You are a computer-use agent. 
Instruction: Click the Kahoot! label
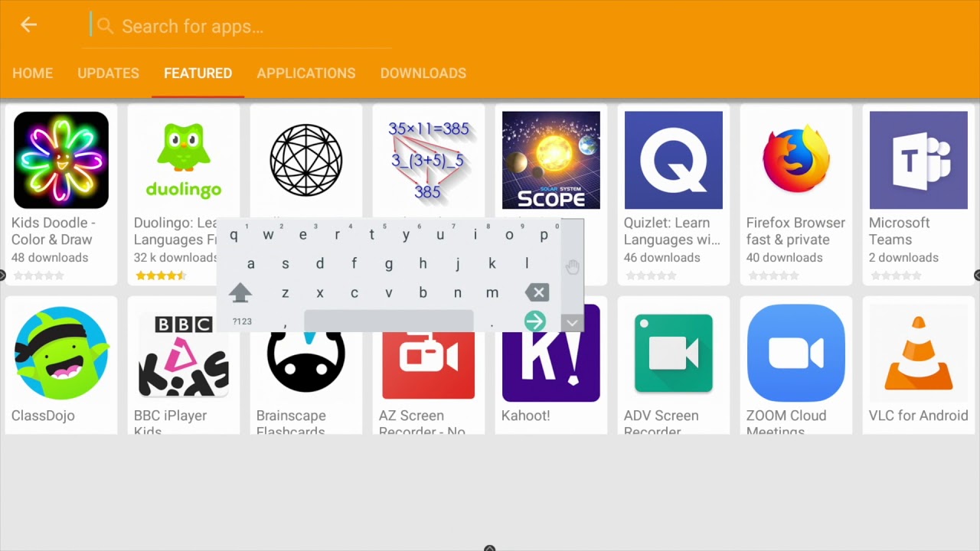tap(526, 416)
